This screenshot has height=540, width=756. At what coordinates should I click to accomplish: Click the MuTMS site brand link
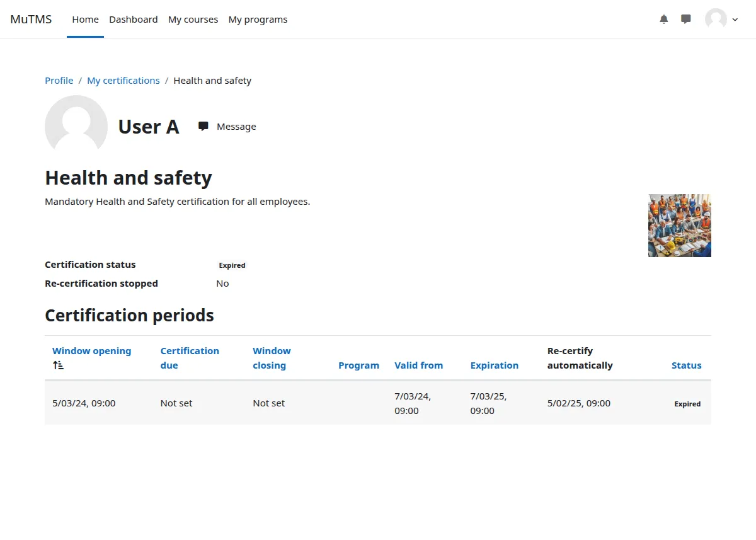coord(31,20)
